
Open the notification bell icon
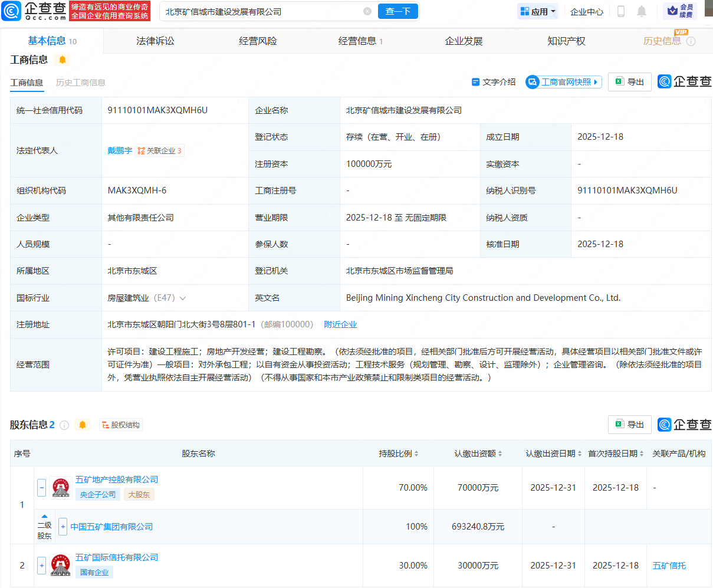(x=641, y=11)
